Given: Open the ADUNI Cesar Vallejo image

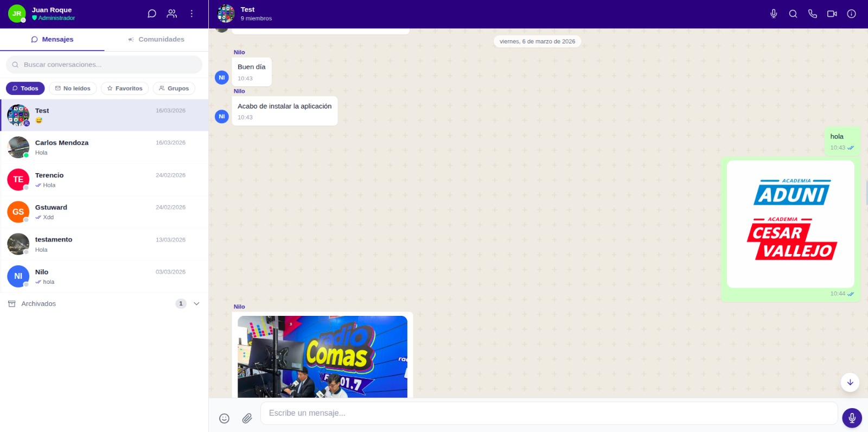Looking at the screenshot, I should [790, 224].
